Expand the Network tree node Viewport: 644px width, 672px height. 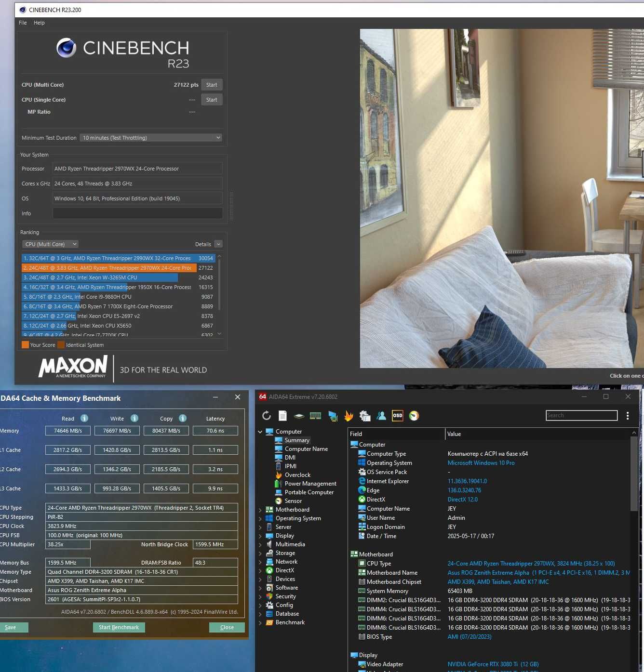(x=260, y=562)
